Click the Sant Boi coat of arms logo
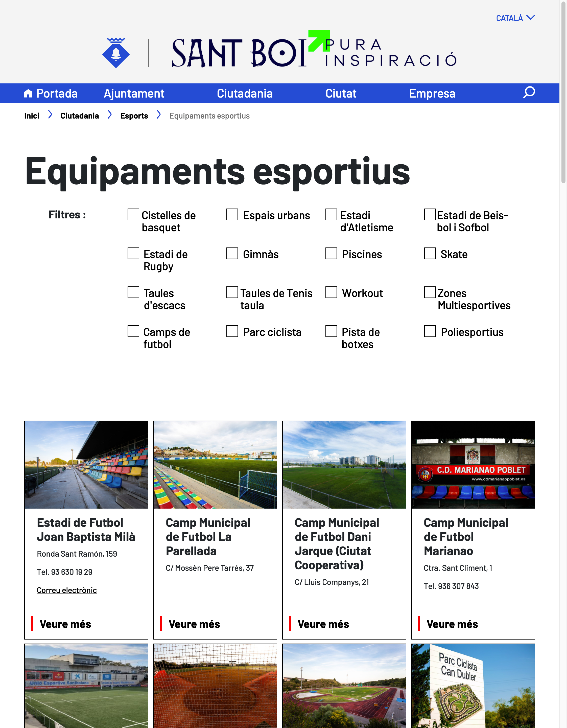This screenshot has height=728, width=567. (116, 53)
